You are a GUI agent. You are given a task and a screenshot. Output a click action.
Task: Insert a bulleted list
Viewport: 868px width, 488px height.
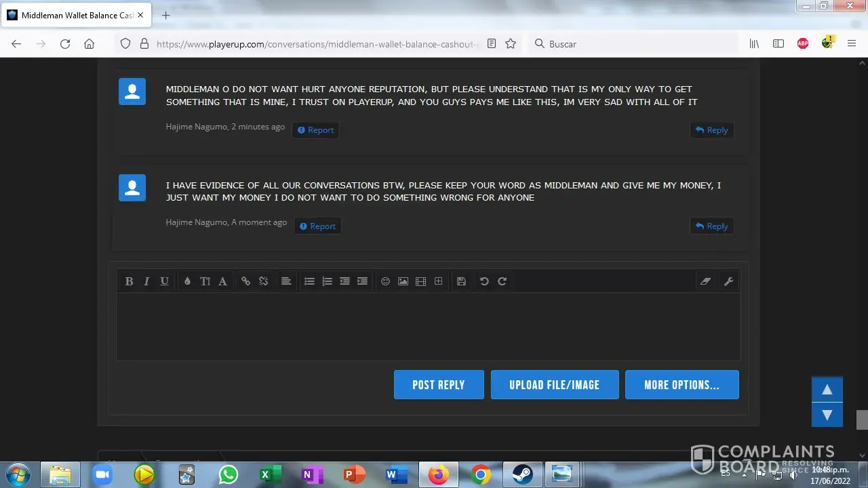pos(309,281)
